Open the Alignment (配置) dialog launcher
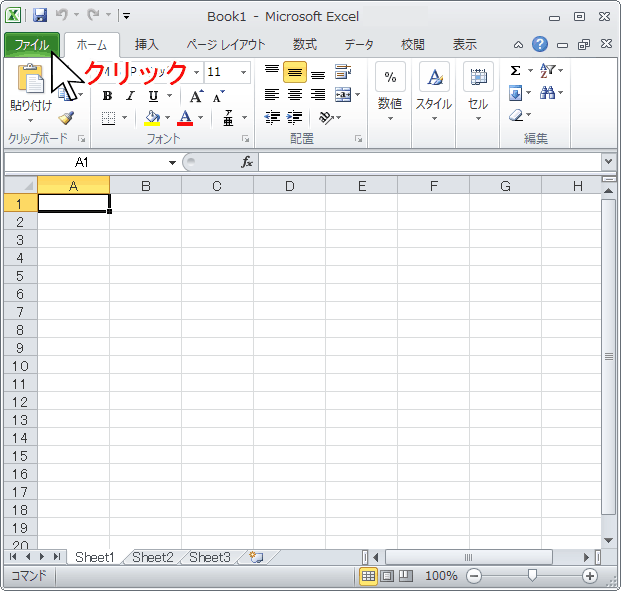 click(x=358, y=139)
